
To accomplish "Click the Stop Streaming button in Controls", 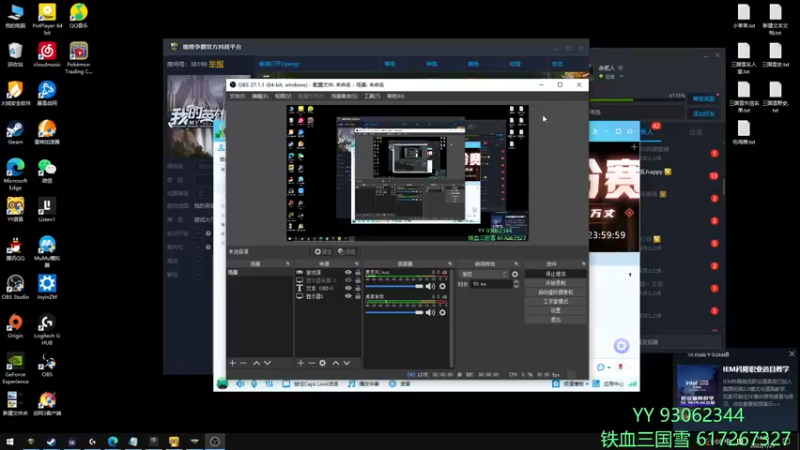I will pos(555,274).
